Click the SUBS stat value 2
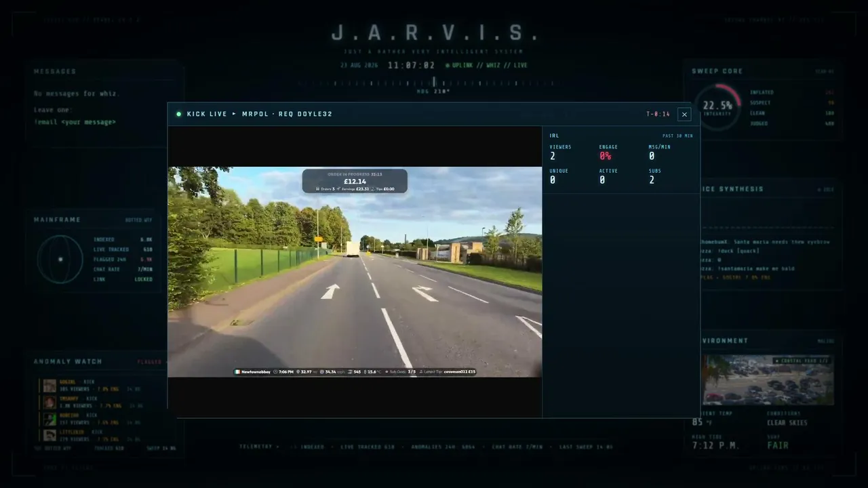Viewport: 868px width, 488px height. [x=652, y=180]
